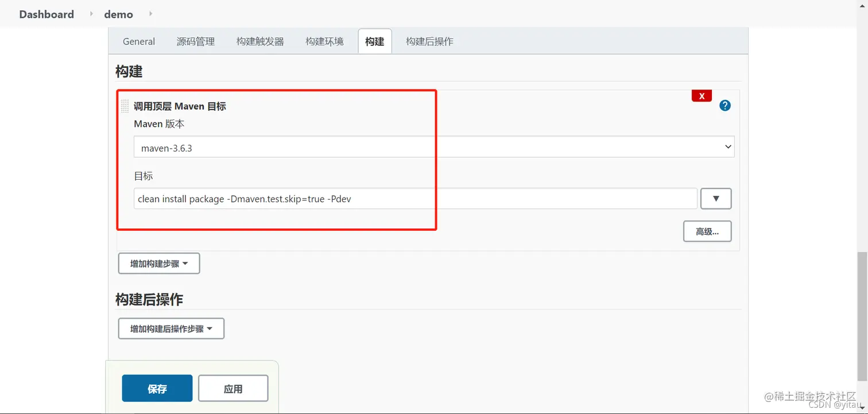Click the blue help question mark icon

pos(725,106)
